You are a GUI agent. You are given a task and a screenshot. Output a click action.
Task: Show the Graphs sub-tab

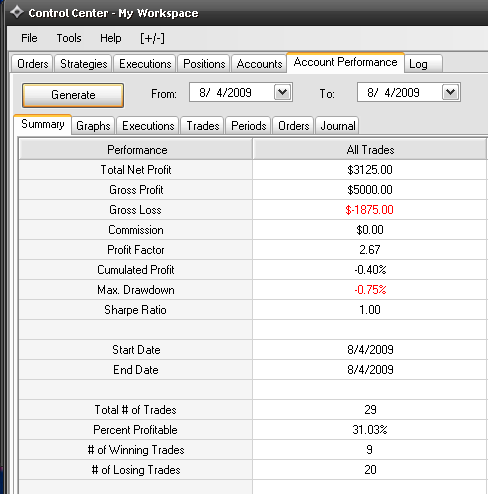[93, 126]
